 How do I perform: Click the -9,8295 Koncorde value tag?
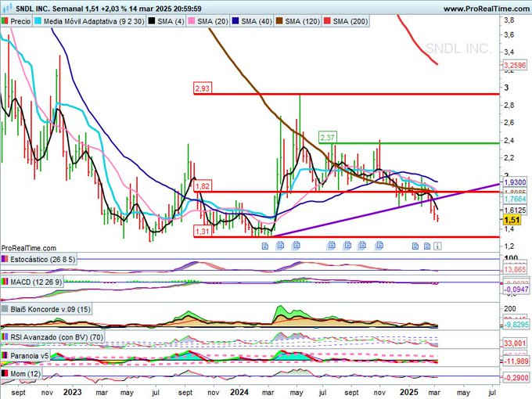pos(516,325)
